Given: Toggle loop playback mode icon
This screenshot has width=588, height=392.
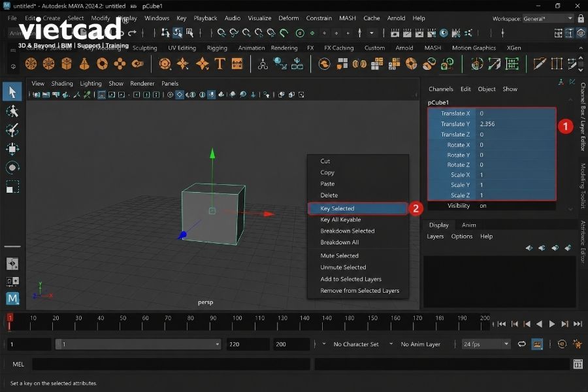Looking at the screenshot, I should [521, 344].
